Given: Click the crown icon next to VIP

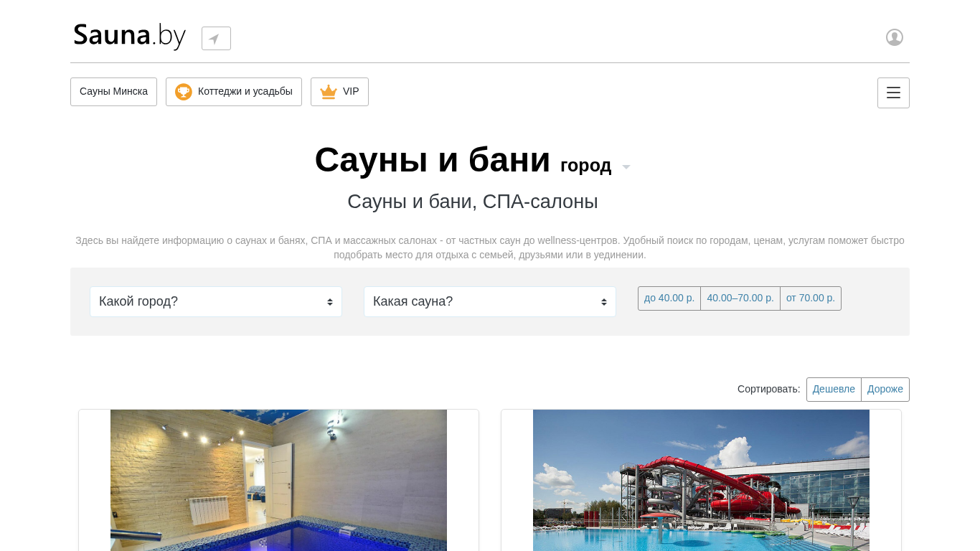Looking at the screenshot, I should pyautogui.click(x=329, y=92).
